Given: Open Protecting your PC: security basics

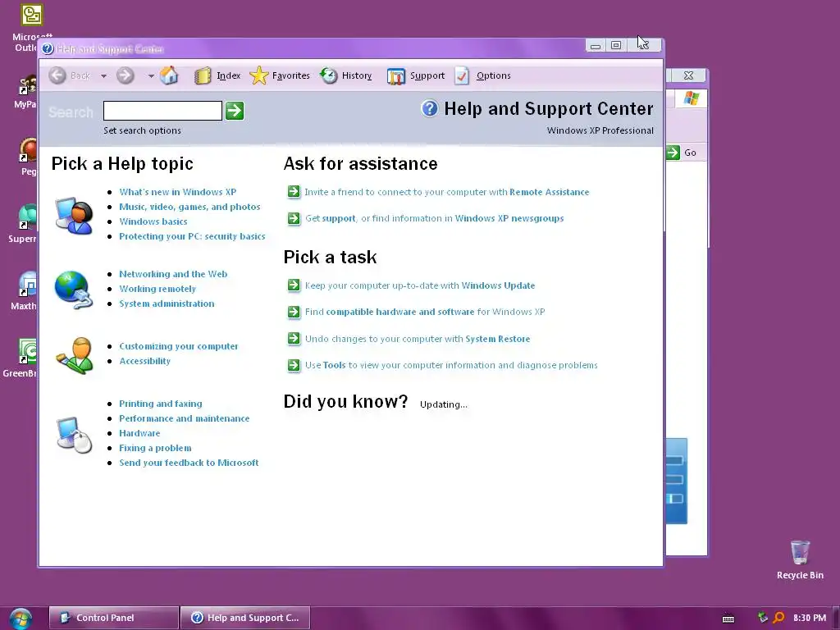Looking at the screenshot, I should click(x=192, y=236).
